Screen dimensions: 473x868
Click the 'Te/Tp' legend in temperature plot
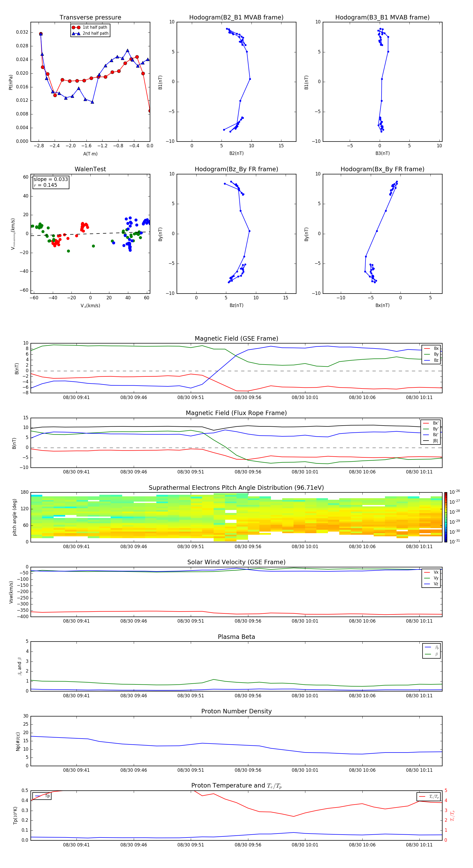point(429,796)
